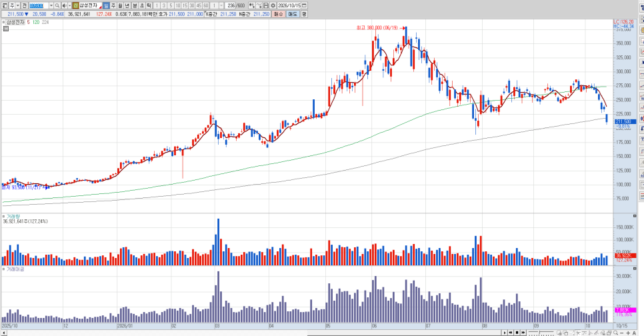Click the 211,500 current price tag on axis

pyautogui.click(x=625, y=121)
